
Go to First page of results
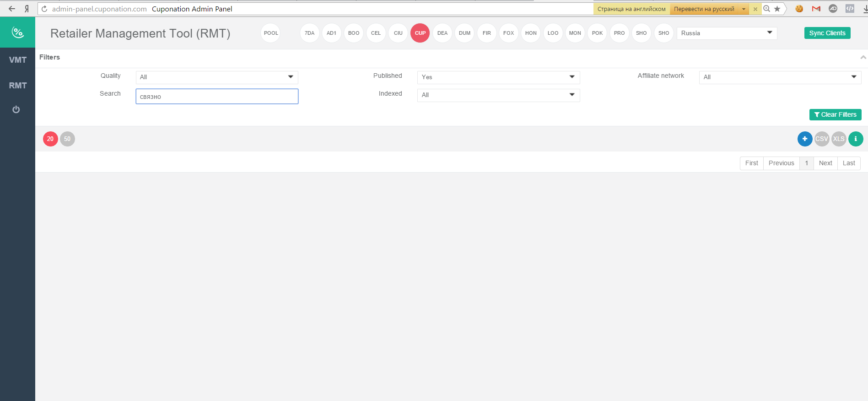click(751, 163)
